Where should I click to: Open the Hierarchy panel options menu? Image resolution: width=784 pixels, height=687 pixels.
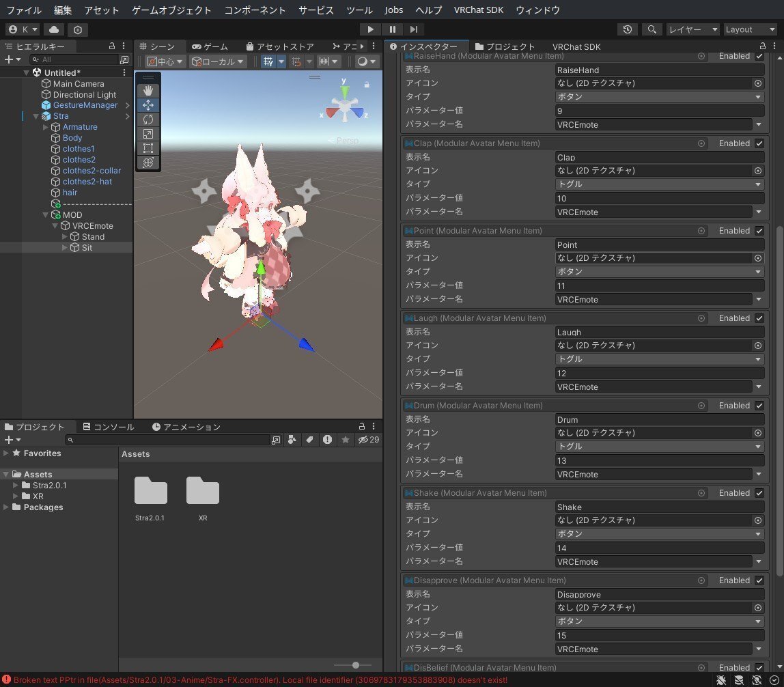124,46
